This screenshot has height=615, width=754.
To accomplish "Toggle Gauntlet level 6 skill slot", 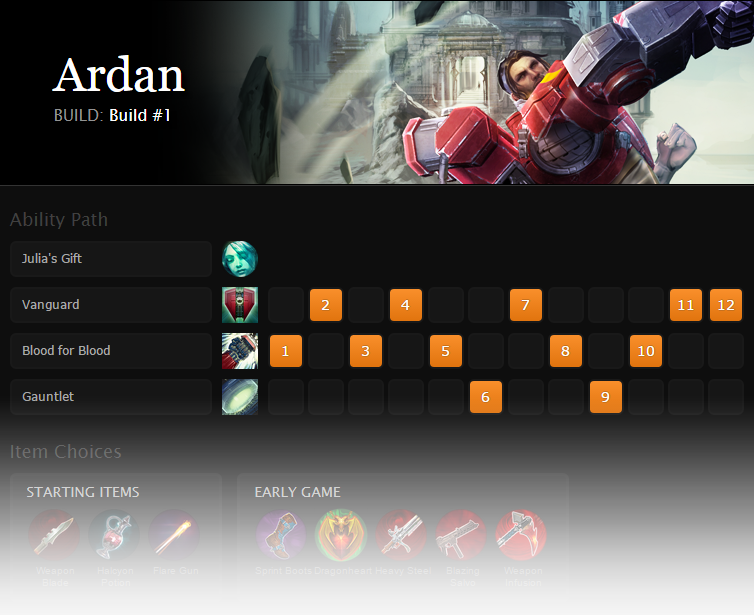I will pos(486,397).
